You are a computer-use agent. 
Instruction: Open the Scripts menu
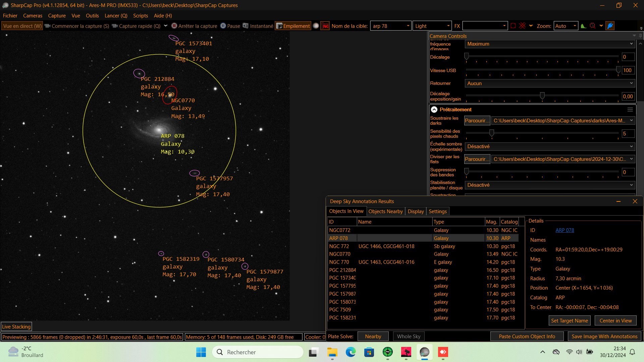tap(141, 15)
